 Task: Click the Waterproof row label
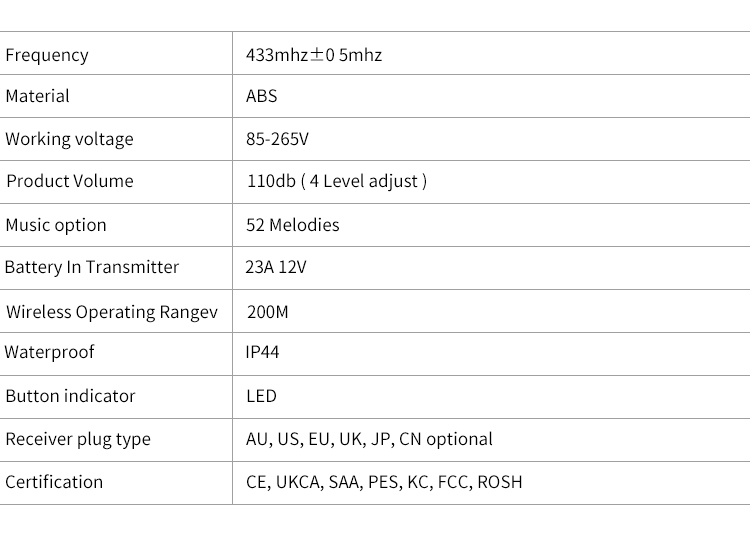pyautogui.click(x=50, y=352)
